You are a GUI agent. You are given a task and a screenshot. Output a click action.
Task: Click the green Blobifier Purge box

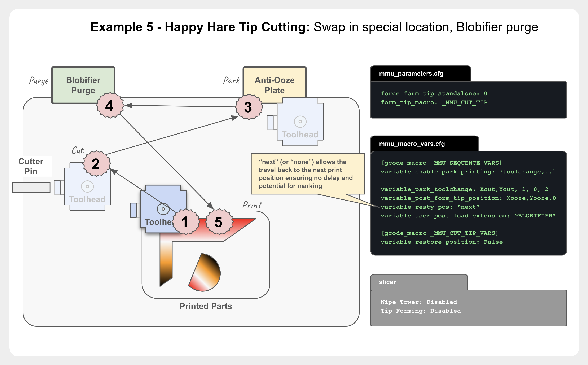83,85
